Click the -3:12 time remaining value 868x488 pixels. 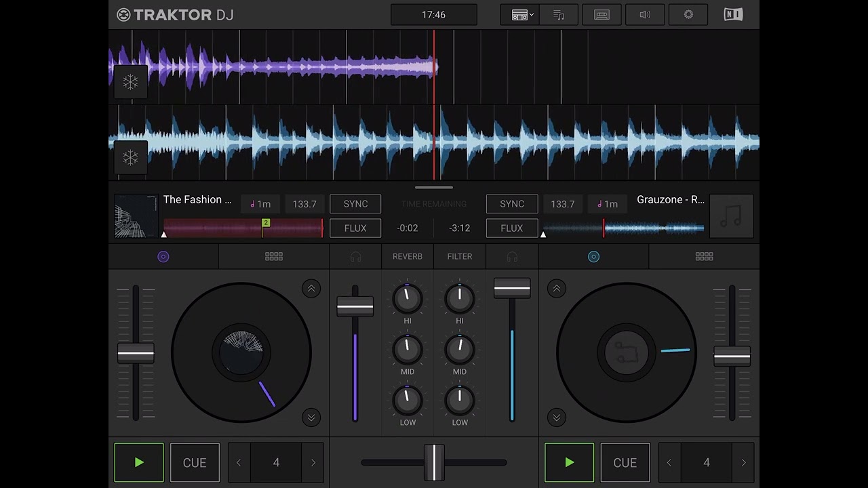[x=460, y=228]
